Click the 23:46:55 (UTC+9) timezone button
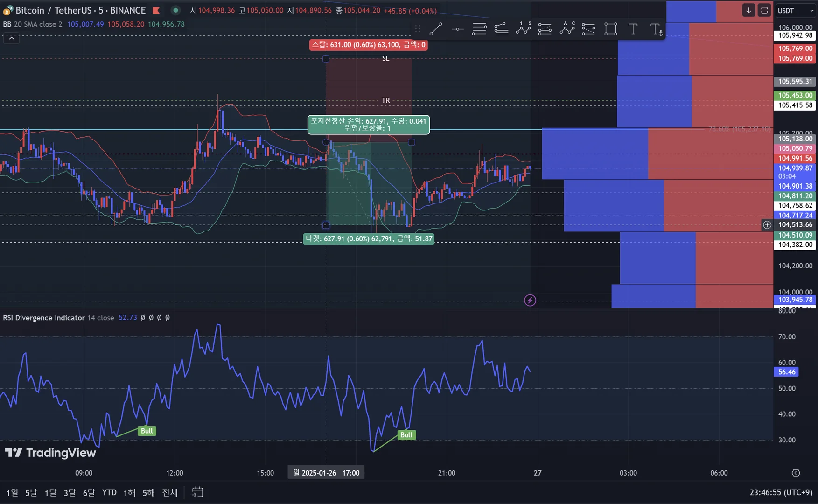Screen dimensions: 818x504 click(781, 492)
